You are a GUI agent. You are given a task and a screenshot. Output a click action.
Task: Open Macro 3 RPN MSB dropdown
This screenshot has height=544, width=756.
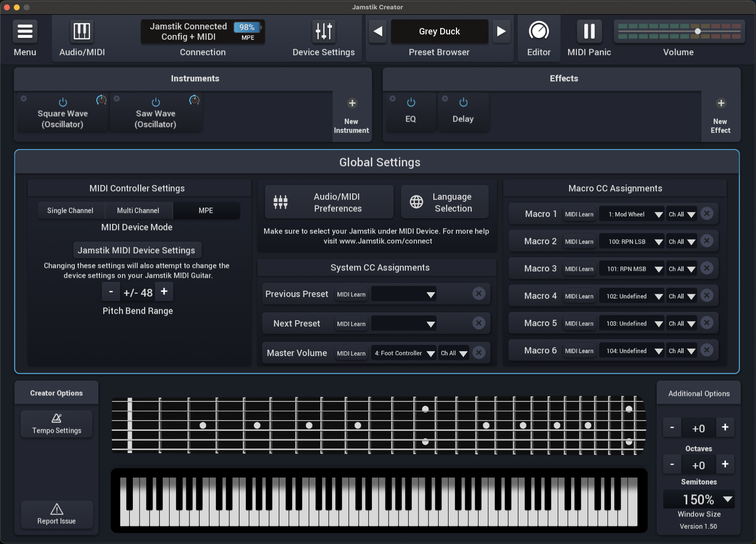(x=632, y=269)
